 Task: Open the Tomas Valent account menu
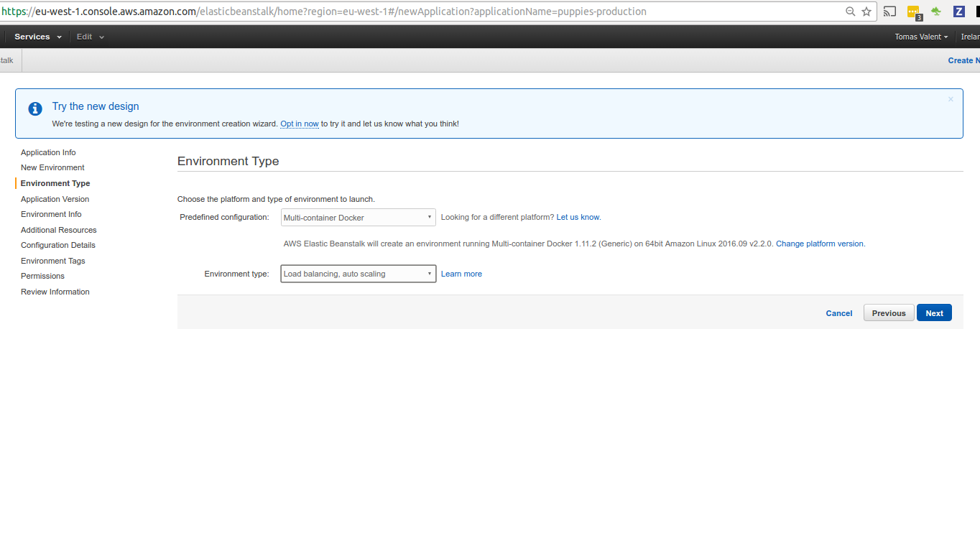click(921, 37)
